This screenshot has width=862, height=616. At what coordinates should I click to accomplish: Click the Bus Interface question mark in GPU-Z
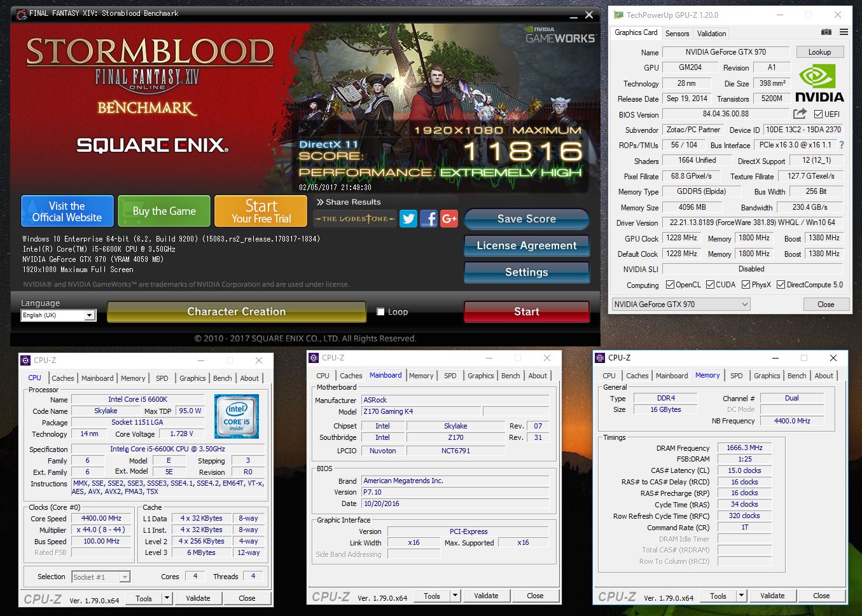coord(842,145)
